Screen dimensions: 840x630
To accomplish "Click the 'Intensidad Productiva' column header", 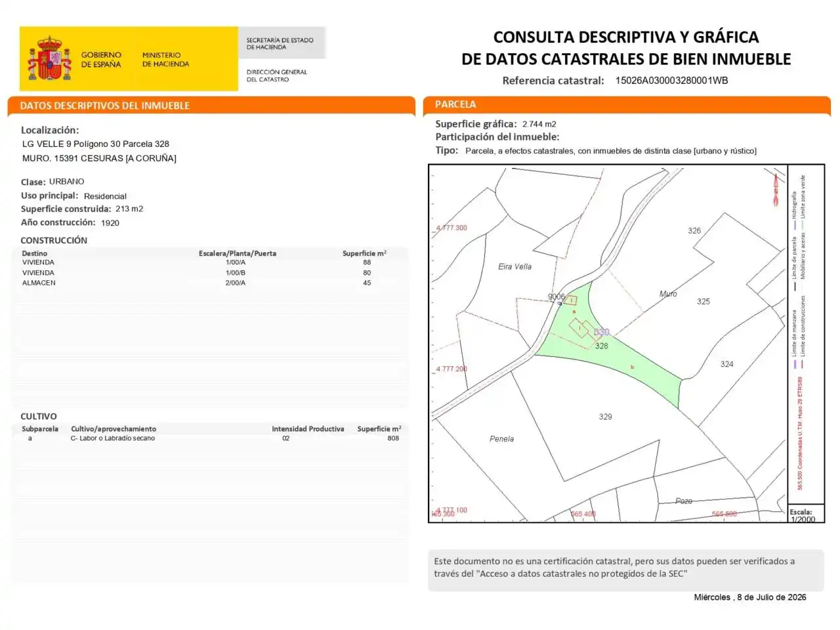I will pos(308,429).
